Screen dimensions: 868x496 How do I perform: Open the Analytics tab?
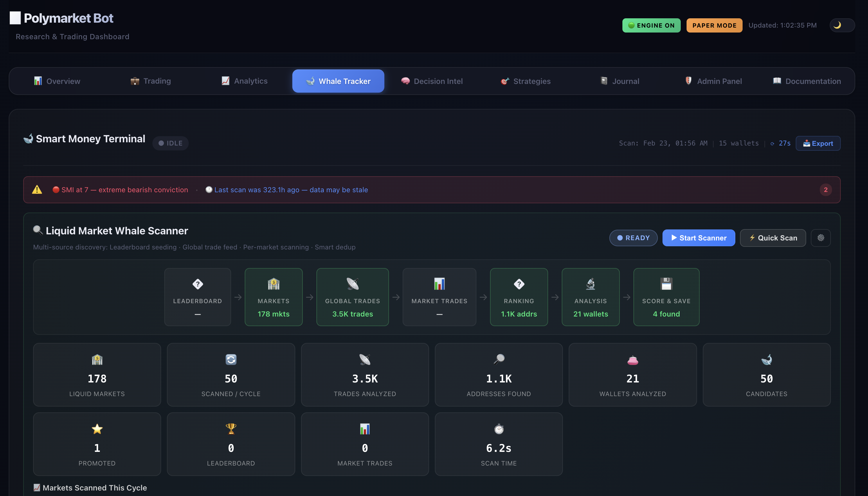[244, 81]
